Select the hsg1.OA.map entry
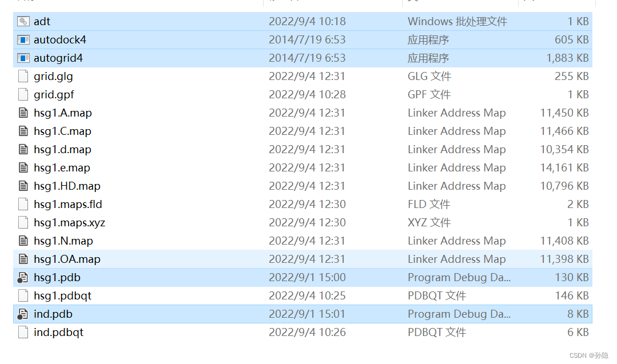 coord(66,259)
